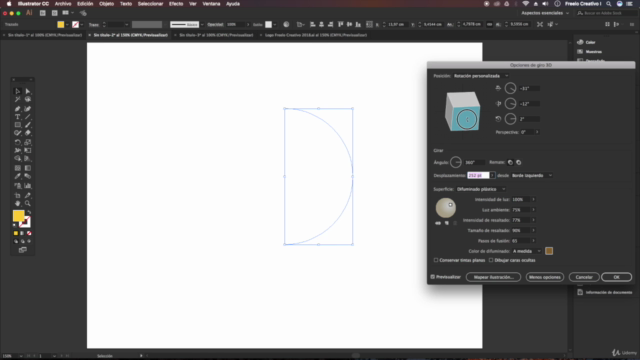Select the Shaper tool
Screen dimensions: 640x360
click(18, 133)
